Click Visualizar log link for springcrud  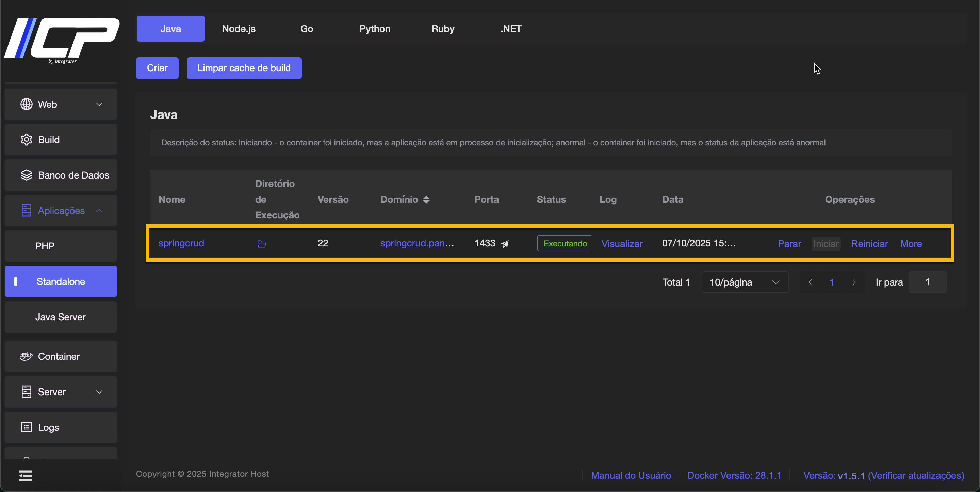tap(622, 244)
